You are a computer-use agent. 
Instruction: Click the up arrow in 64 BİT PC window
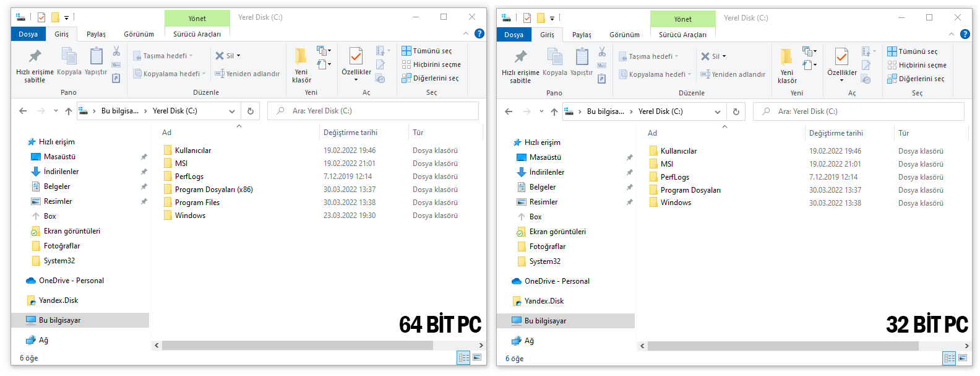69,111
